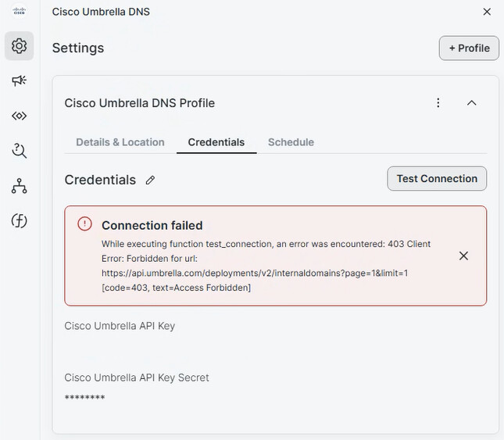
Task: Open the functions (f) sidebar icon
Action: (20, 221)
